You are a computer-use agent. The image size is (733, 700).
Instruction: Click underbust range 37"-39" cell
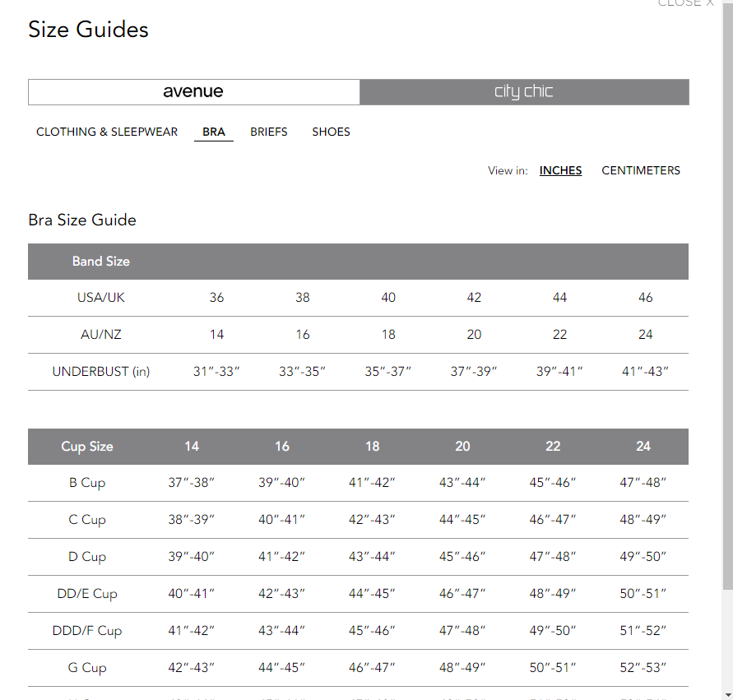pos(474,372)
